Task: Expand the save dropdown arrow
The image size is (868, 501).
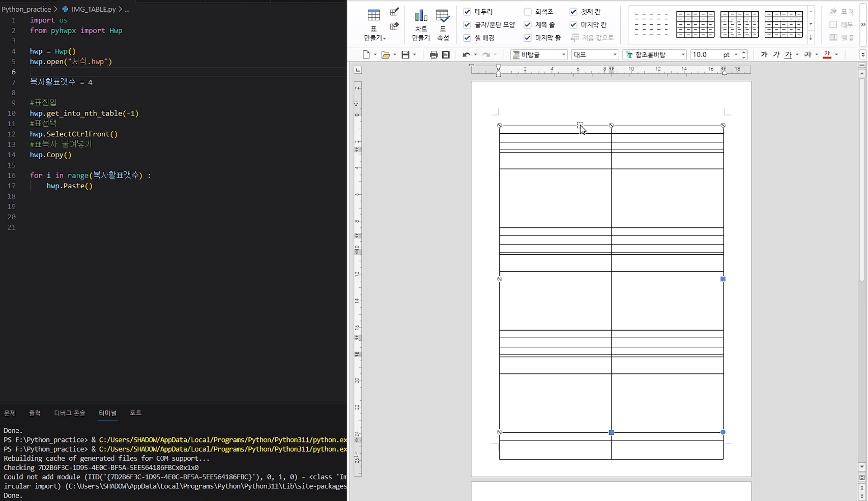Action: (x=415, y=54)
